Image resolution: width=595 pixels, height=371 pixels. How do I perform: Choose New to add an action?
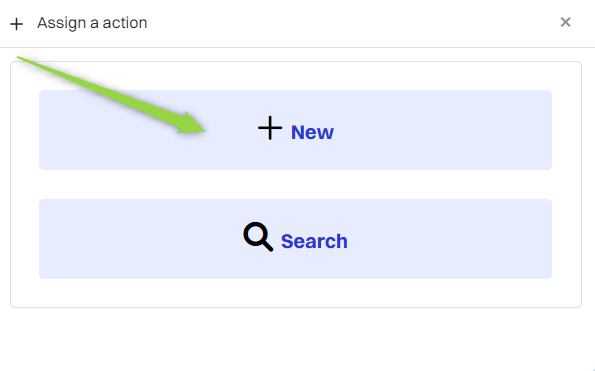click(x=295, y=130)
